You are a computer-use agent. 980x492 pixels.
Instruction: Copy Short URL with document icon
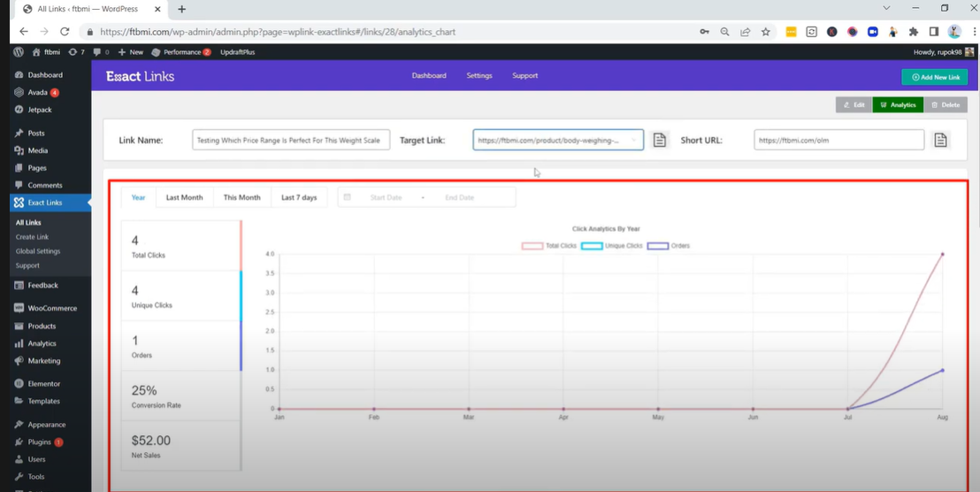click(x=940, y=140)
